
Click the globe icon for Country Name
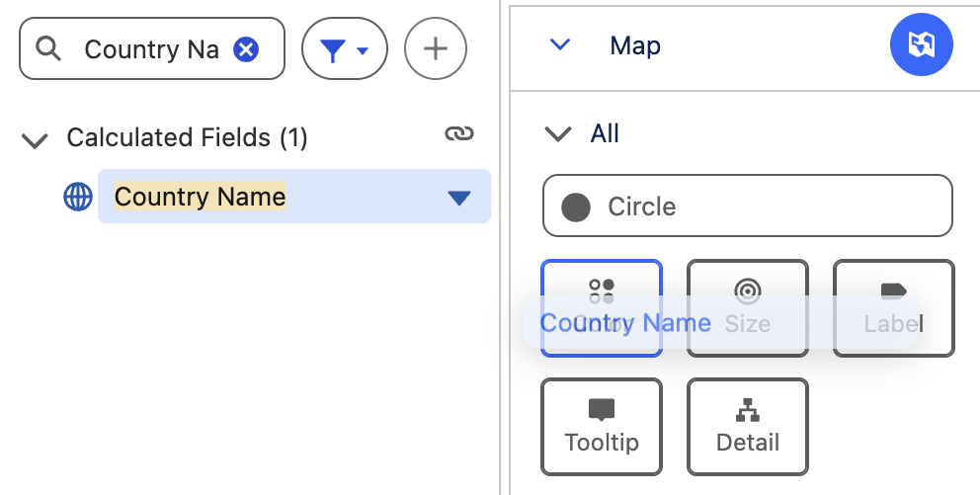click(78, 197)
